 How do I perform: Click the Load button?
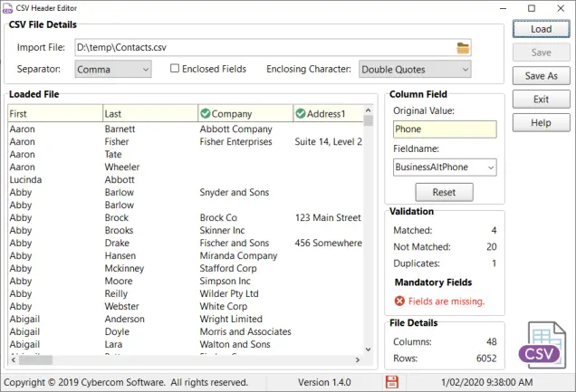[541, 29]
